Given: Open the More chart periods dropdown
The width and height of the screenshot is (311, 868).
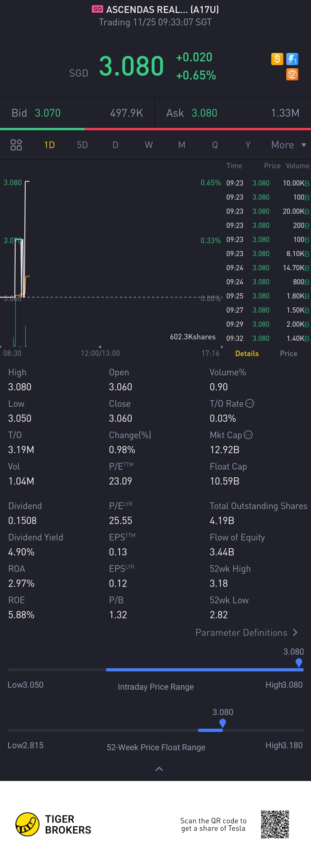Looking at the screenshot, I should tap(289, 145).
